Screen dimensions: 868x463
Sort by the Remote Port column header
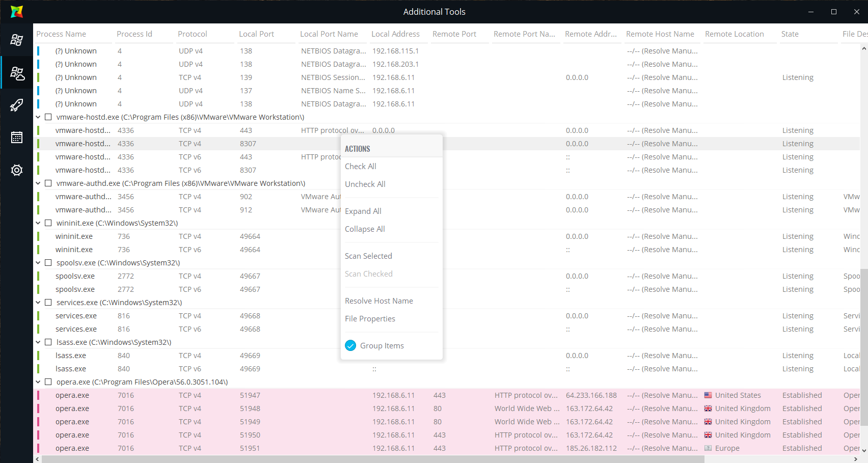tap(454, 34)
